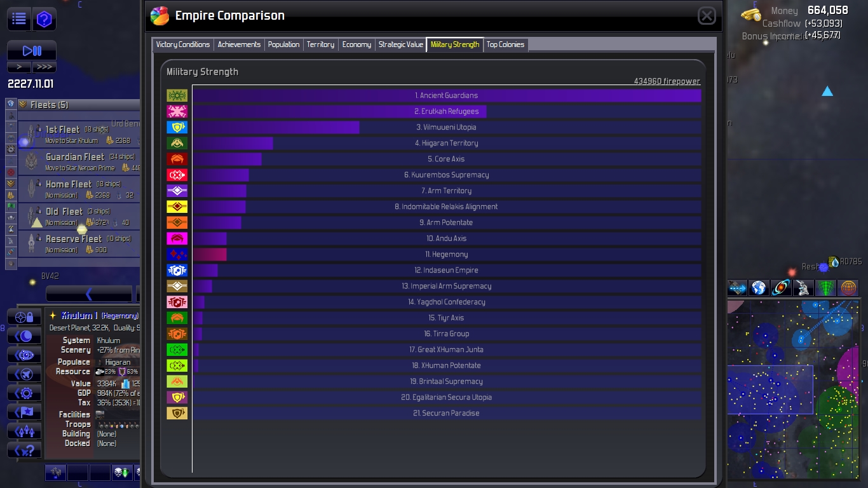Viewport: 868px width, 488px height.
Task: Open the hexagon help question-mark icon
Action: (44, 19)
